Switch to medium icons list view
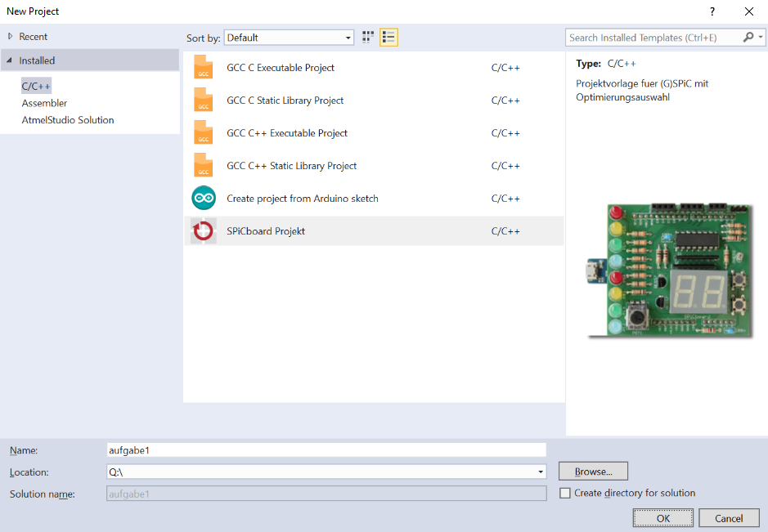The image size is (768, 532). pyautogui.click(x=388, y=38)
